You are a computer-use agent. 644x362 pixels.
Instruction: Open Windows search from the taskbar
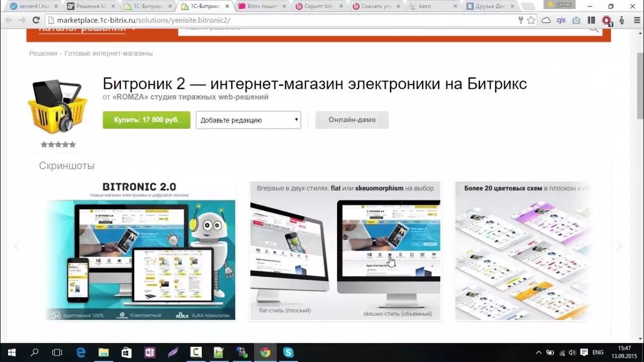(x=35, y=352)
